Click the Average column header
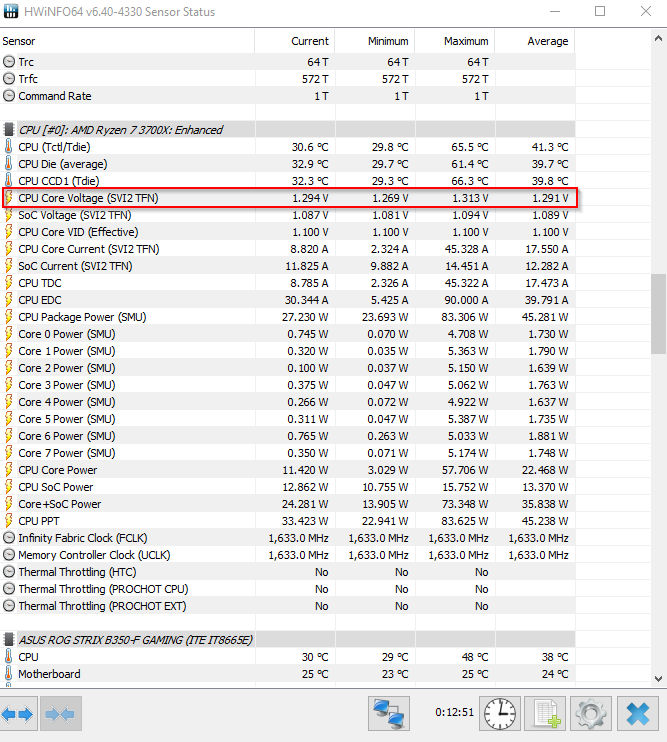Viewport: 667px width, 742px height. click(x=535, y=41)
